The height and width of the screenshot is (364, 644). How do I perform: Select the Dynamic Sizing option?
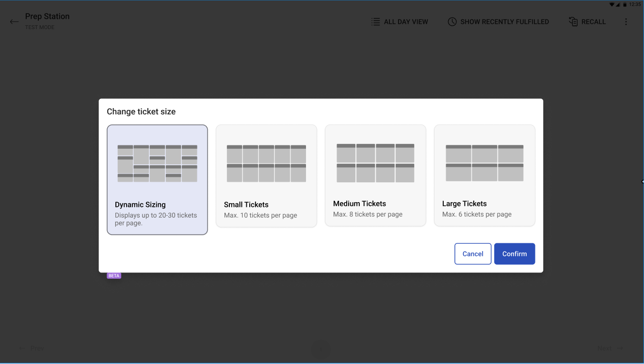click(157, 180)
